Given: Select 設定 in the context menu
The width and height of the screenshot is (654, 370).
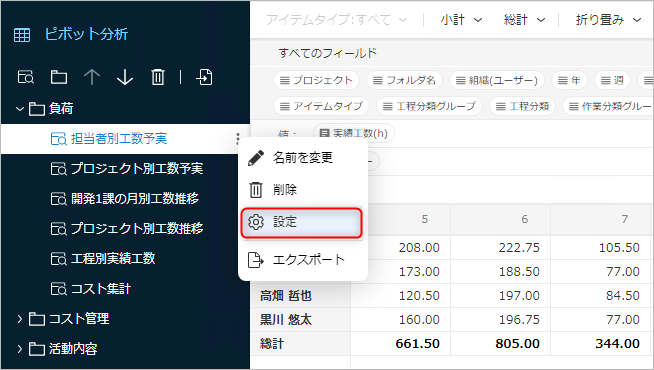Looking at the screenshot, I should [302, 222].
